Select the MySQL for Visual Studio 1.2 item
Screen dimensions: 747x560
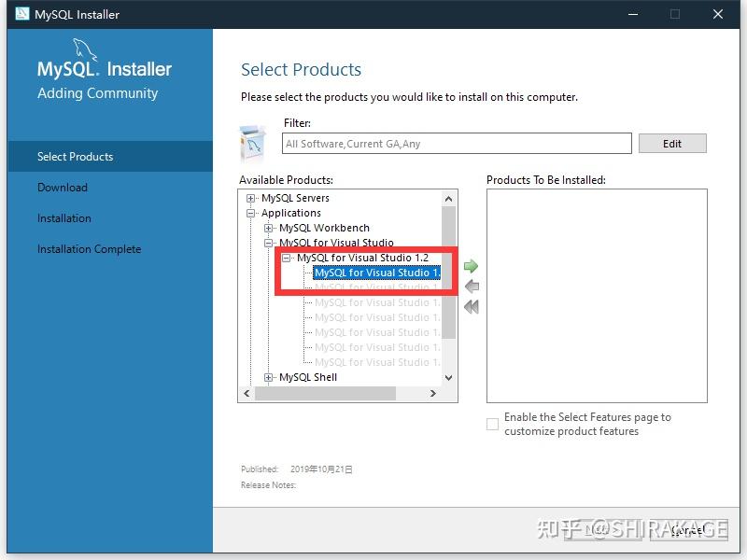tap(362, 258)
